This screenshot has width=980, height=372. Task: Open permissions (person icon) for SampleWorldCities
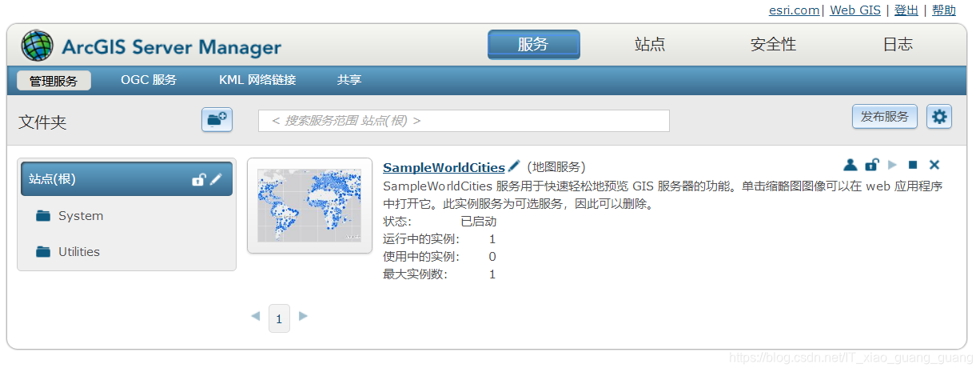pyautogui.click(x=851, y=165)
